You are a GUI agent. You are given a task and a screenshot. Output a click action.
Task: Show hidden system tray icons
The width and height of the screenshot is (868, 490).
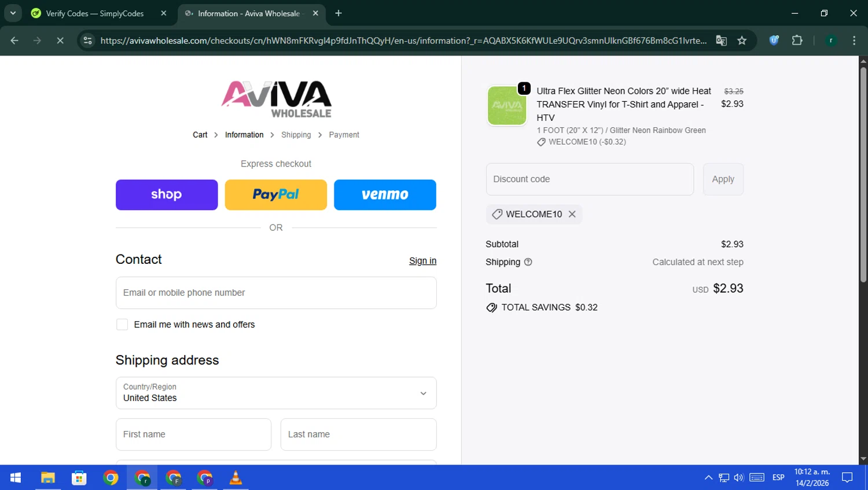708,478
